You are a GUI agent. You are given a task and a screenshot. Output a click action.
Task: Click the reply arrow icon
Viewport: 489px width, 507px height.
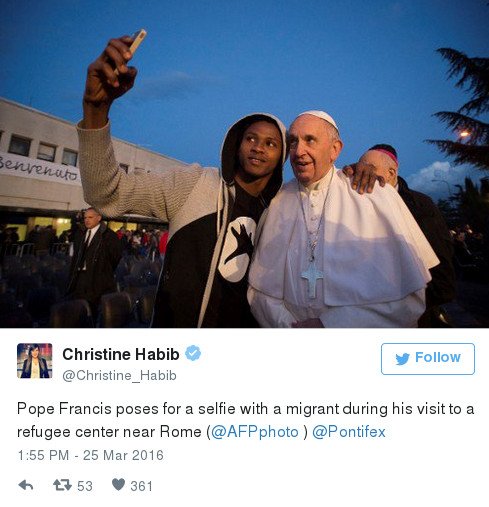coord(26,485)
